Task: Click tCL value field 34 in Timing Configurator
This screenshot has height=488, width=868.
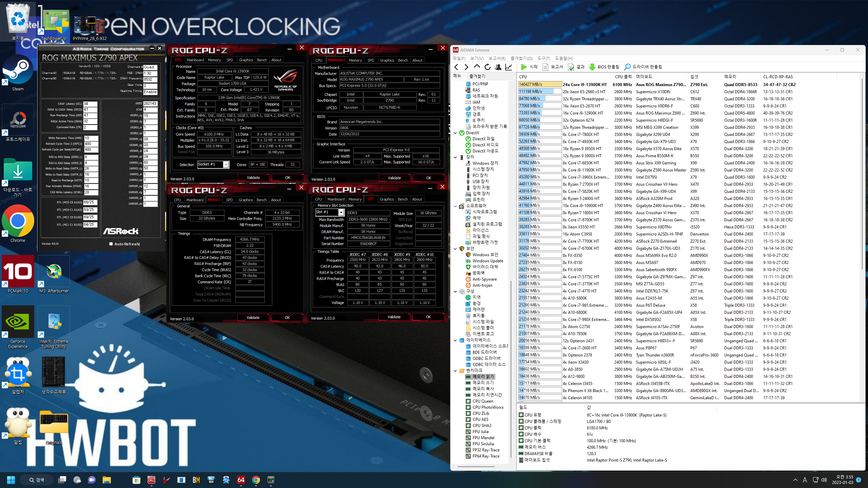Action: click(90, 104)
